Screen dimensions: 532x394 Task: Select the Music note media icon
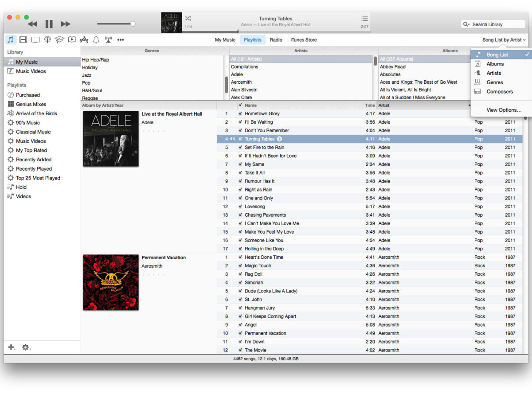pyautogui.click(x=11, y=39)
